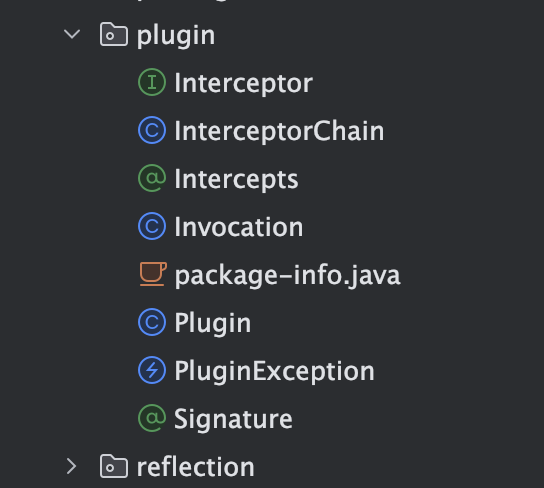
Task: Select the Plugin class entry
Action: 213,324
